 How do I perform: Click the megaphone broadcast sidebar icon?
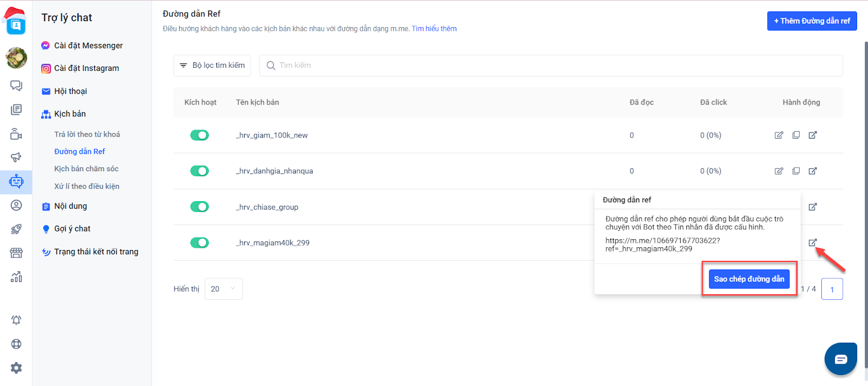[16, 157]
